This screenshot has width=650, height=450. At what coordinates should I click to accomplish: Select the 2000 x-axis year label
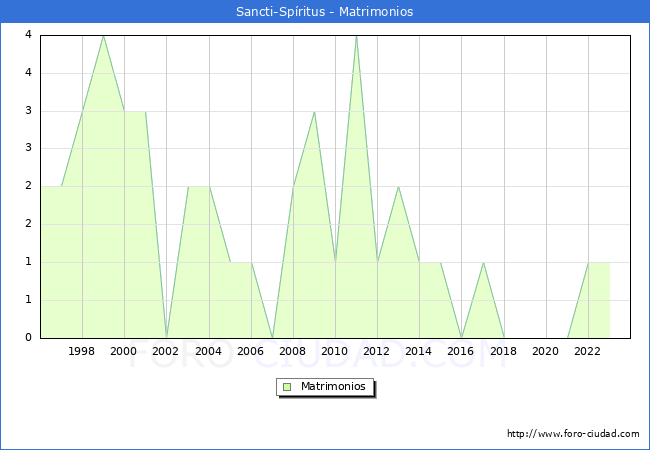124,351
